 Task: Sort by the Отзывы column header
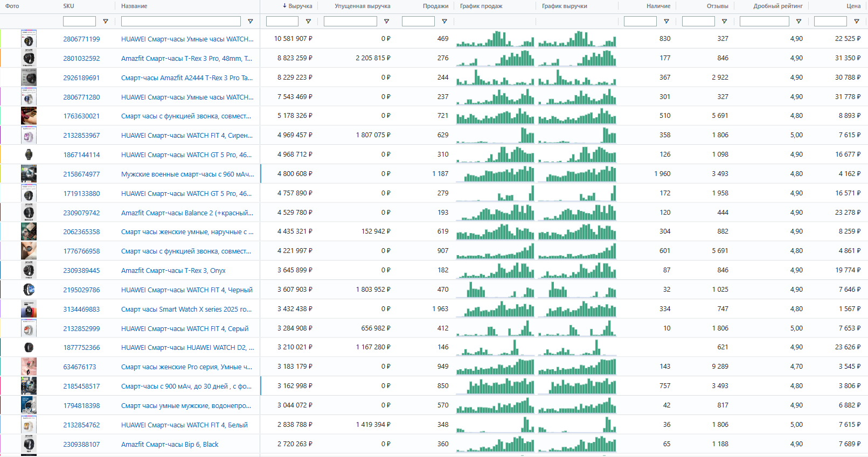click(718, 6)
